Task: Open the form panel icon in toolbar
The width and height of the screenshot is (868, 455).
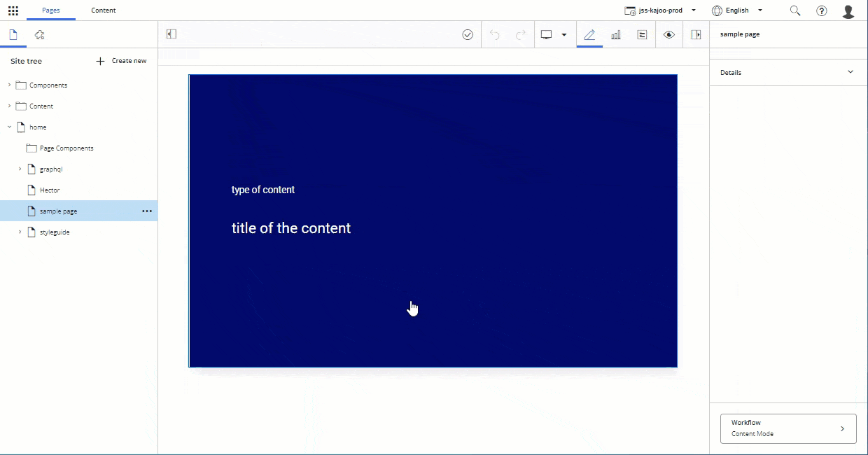Action: pos(642,34)
